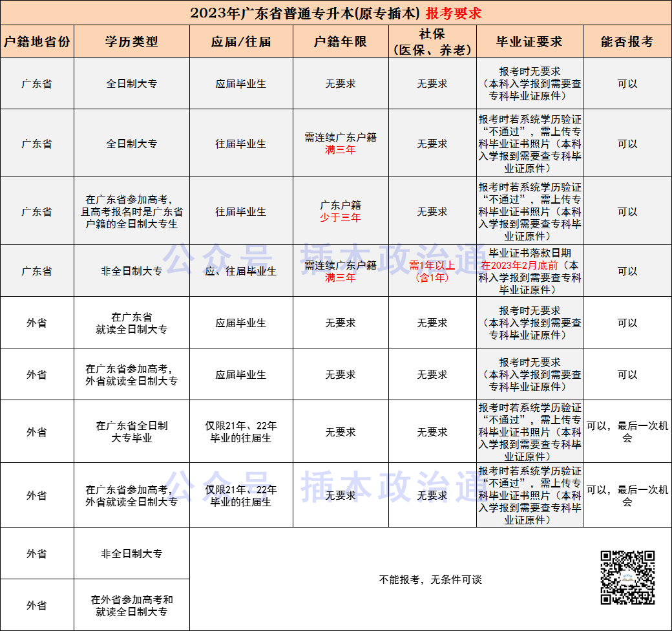The width and height of the screenshot is (672, 631).
Task: Click '应届毕业生' in the 在广东省就读全日制大专 row
Action: pos(241,323)
